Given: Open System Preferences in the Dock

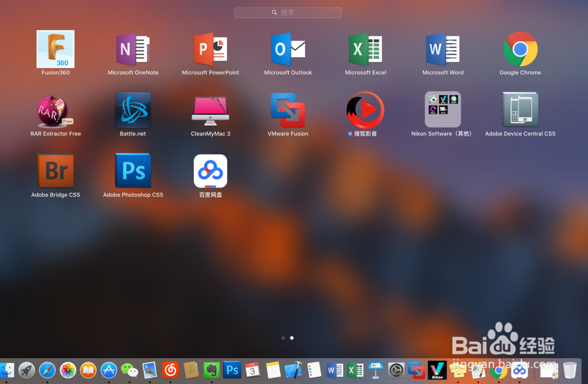Looking at the screenshot, I should 396,370.
